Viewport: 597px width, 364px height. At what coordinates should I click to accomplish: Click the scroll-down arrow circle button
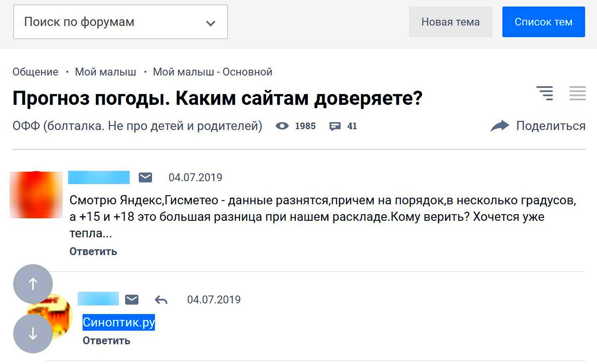coord(33,334)
